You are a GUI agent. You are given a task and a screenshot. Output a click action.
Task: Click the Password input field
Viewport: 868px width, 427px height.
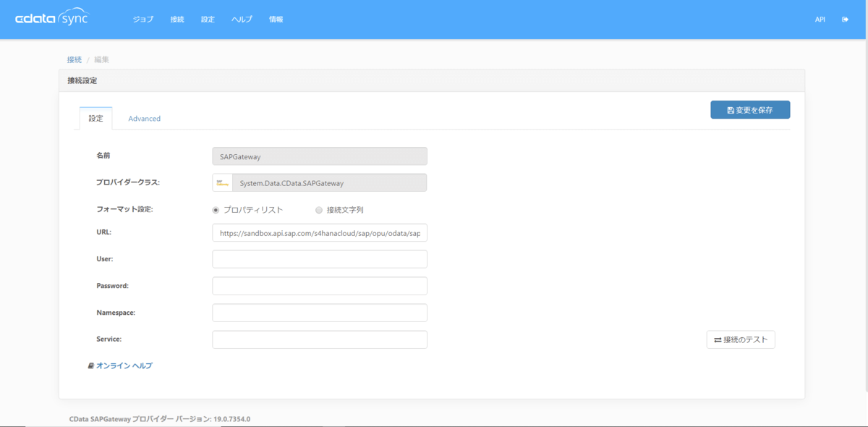tap(319, 285)
